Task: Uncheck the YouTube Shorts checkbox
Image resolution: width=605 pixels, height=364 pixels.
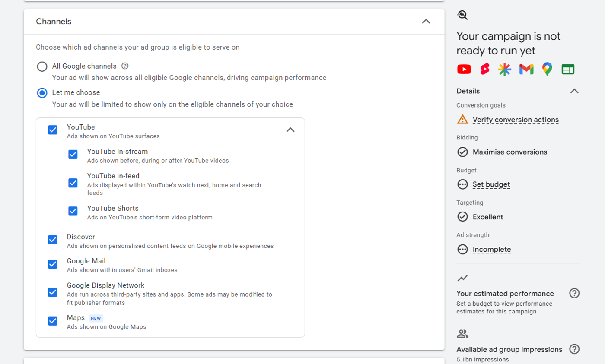Action: 73,211
